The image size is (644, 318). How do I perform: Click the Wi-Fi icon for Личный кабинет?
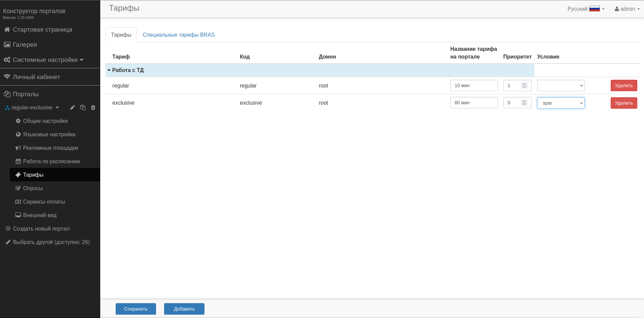7,77
